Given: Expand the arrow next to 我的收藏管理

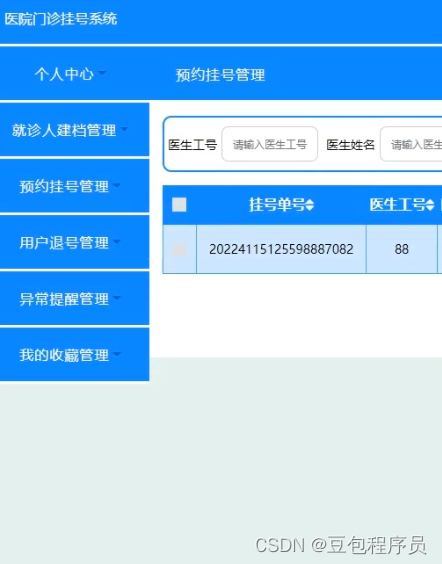Looking at the screenshot, I should [117, 354].
